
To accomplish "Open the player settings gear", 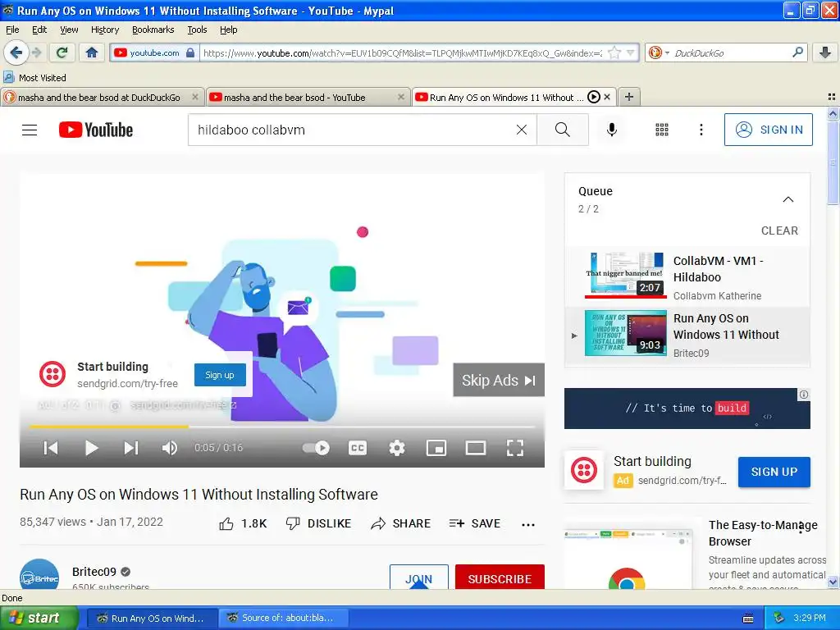I will (396, 448).
